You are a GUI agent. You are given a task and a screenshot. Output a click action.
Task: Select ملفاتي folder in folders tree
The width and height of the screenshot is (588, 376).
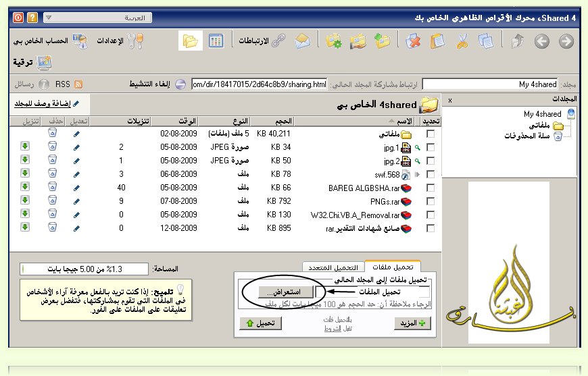tap(539, 126)
